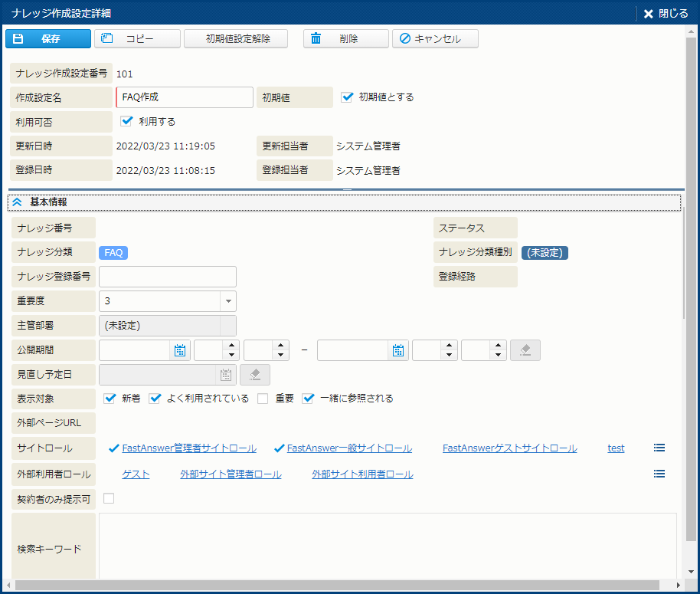Click the 保存 save button
Screen dimensions: 700x594
(47, 39)
